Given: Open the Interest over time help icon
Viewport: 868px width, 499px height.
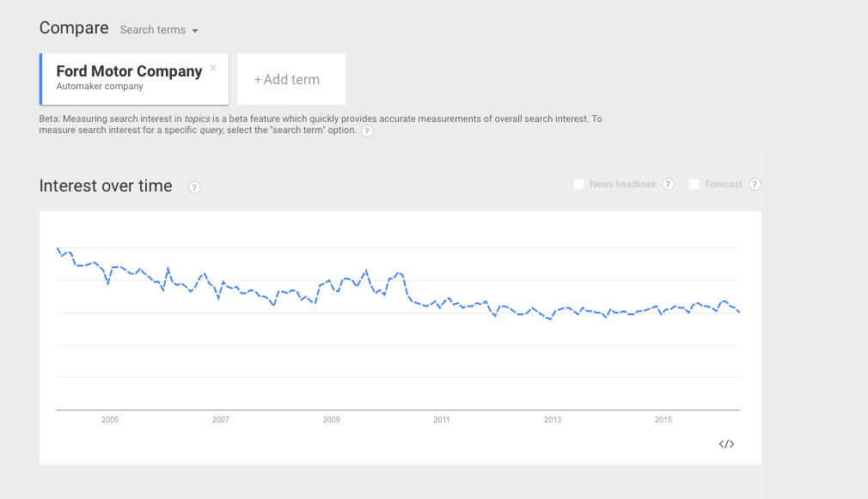Looking at the screenshot, I should pos(194,187).
